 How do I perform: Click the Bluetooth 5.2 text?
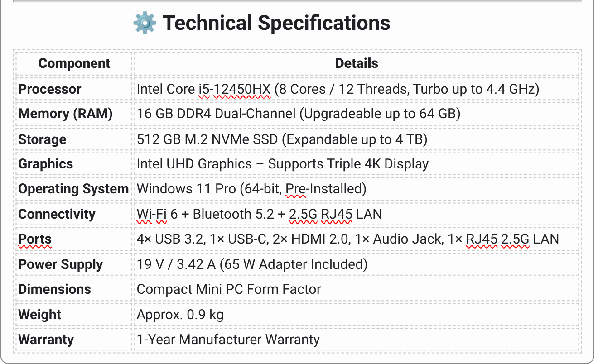233,214
